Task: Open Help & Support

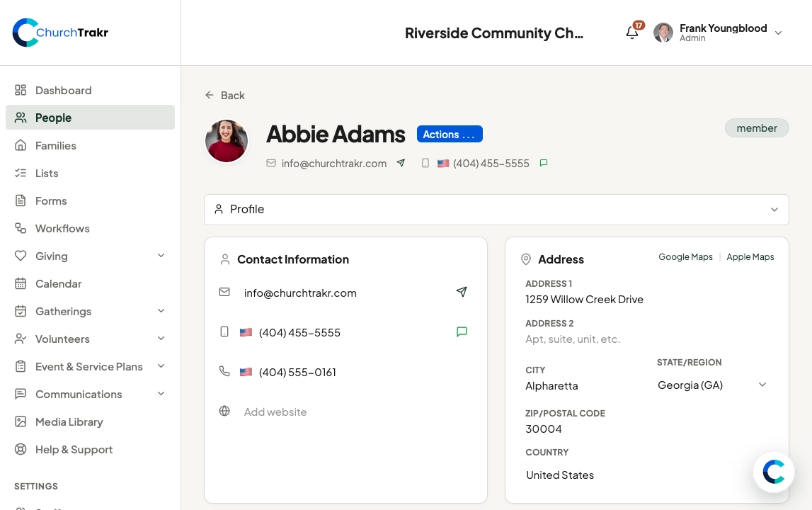Action: pyautogui.click(x=90, y=449)
